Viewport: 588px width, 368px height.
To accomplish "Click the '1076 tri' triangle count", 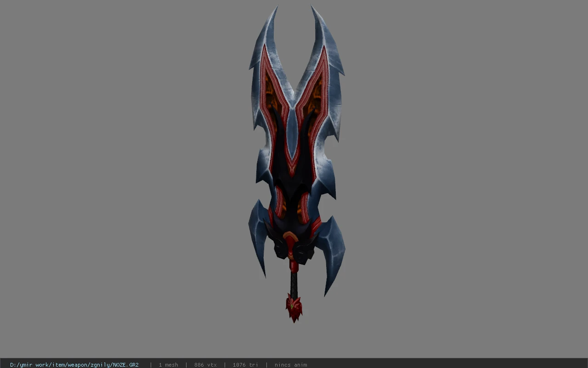I will (245, 365).
